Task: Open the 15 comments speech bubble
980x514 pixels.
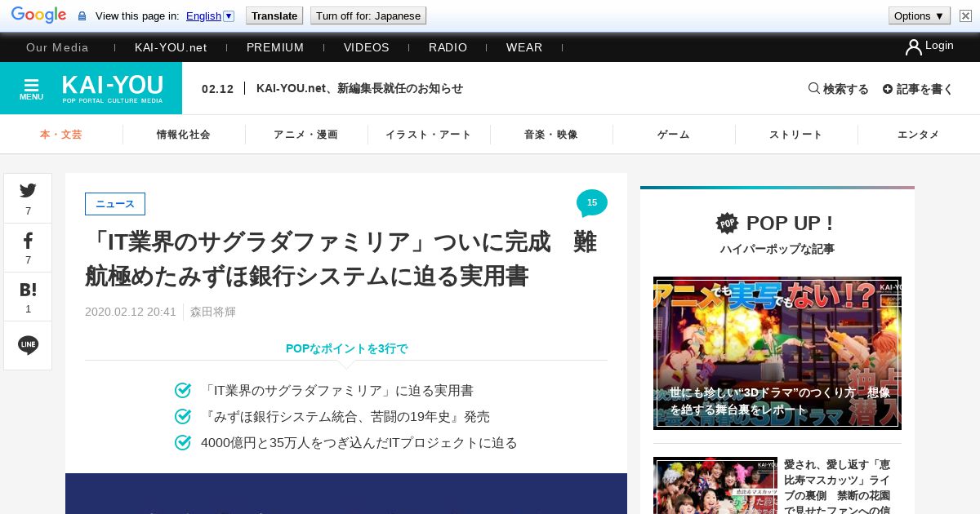Action: 592,203
